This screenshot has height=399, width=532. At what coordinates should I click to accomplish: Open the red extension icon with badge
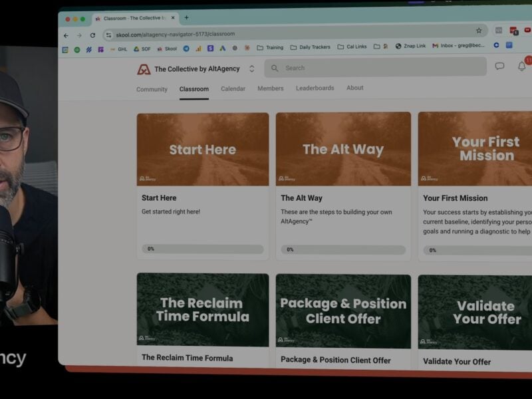click(513, 31)
